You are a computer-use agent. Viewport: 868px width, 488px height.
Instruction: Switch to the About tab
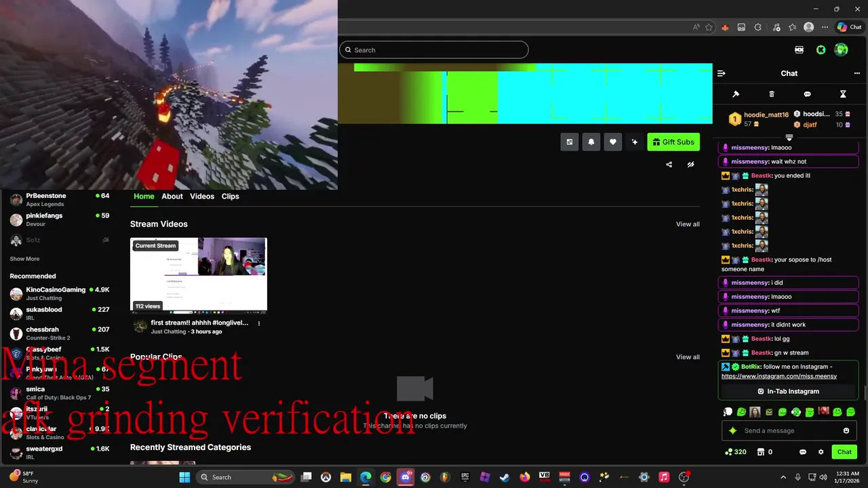tap(172, 196)
